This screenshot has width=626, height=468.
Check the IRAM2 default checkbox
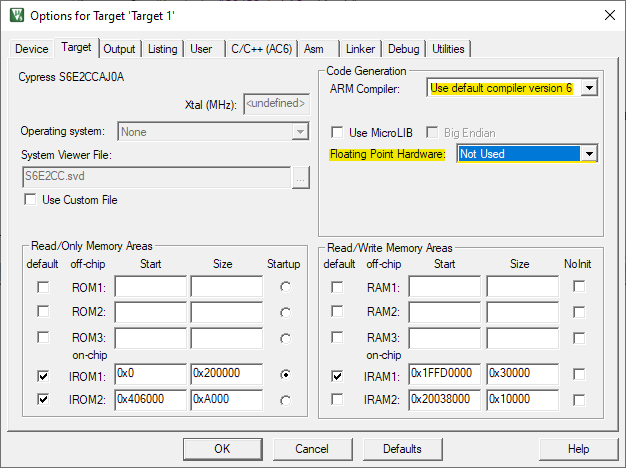point(337,400)
